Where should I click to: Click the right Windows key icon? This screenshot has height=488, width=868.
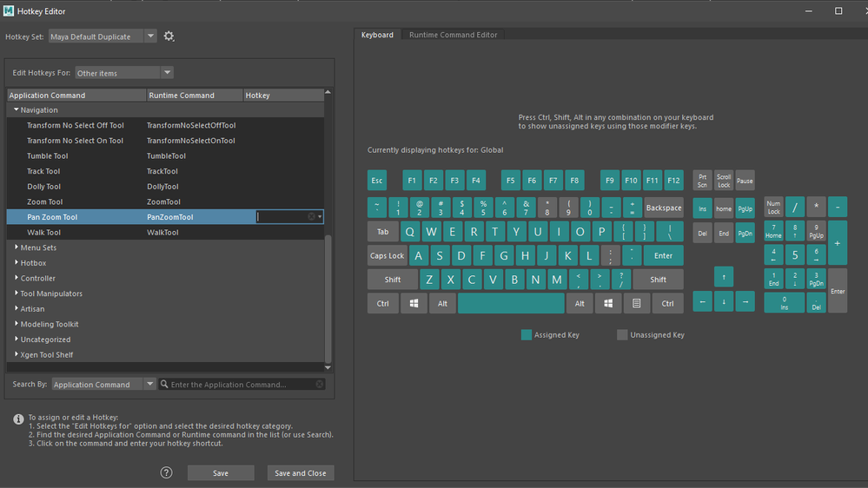coord(608,303)
